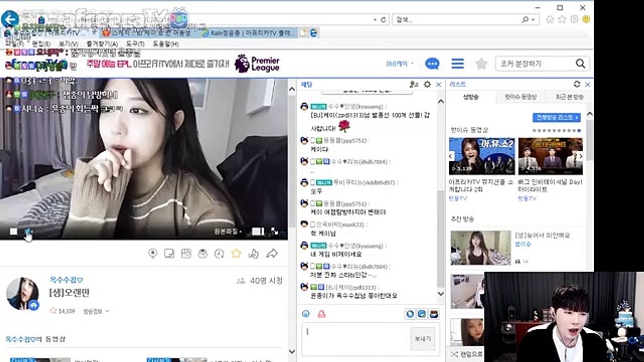Screen dimensions: 644x362
Task: Open the 도움말(H) menu
Action: (165, 44)
